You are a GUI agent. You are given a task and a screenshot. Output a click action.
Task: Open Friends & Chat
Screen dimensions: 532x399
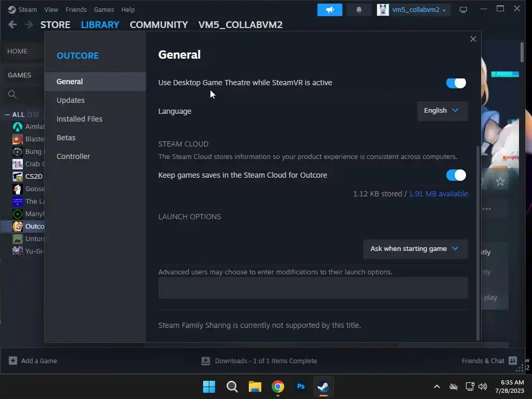coord(483,361)
